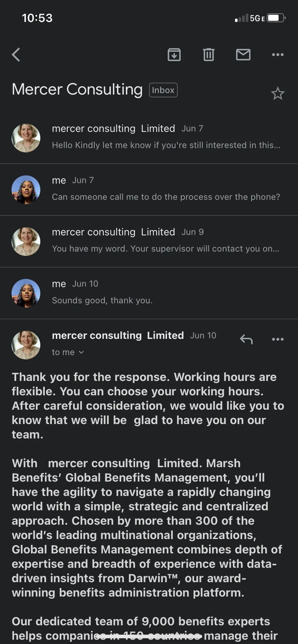
Task: Tap sender avatar on Jun 7 mercer message
Action: tap(26, 138)
